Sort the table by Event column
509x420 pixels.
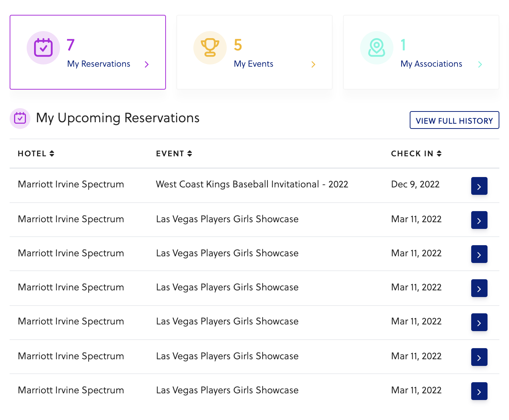click(174, 154)
